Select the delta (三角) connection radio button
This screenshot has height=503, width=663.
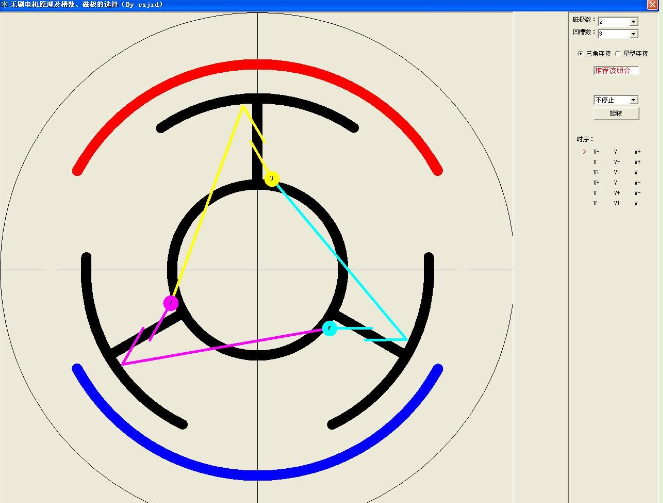[x=580, y=54]
